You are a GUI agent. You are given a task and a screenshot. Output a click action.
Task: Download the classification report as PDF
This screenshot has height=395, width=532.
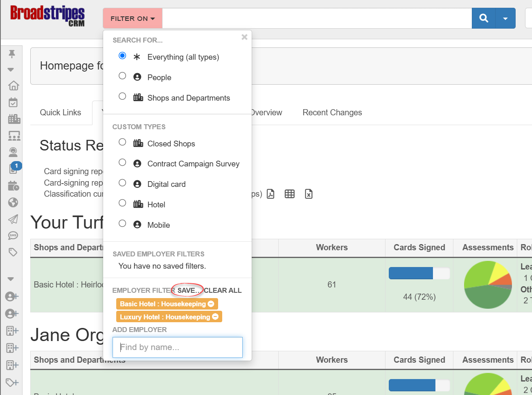coord(271,194)
